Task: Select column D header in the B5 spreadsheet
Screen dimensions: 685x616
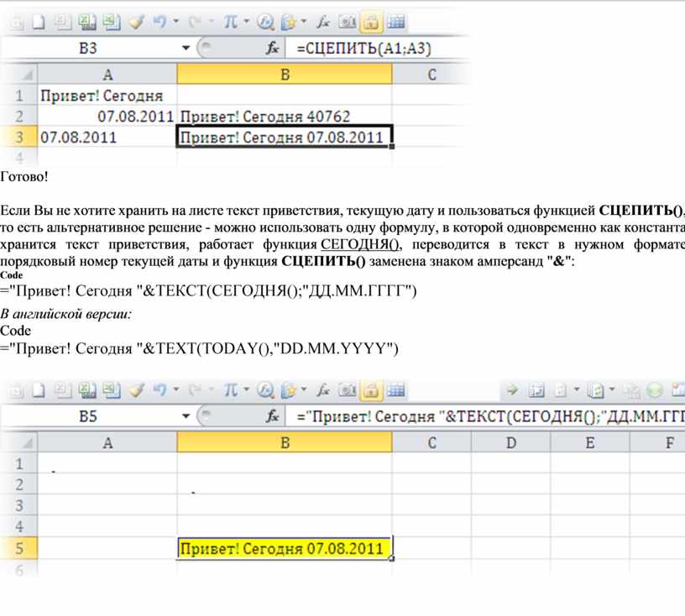Action: coord(510,443)
